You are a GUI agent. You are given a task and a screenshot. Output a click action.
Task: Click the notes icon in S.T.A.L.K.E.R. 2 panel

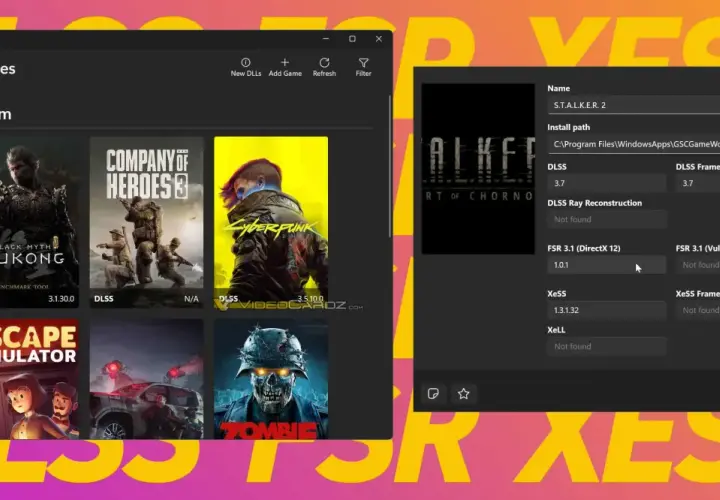433,393
